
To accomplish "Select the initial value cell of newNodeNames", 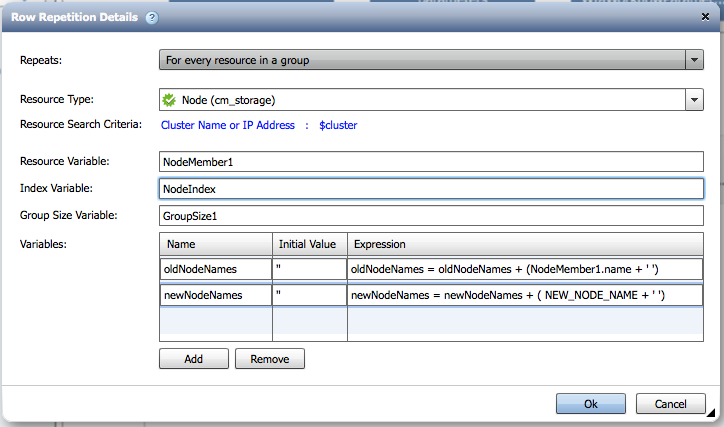I will pos(310,295).
